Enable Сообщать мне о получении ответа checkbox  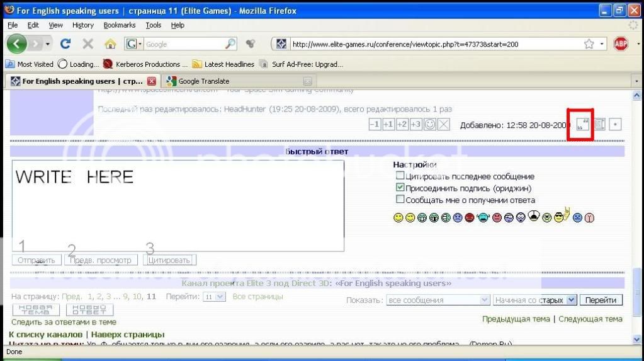click(400, 200)
